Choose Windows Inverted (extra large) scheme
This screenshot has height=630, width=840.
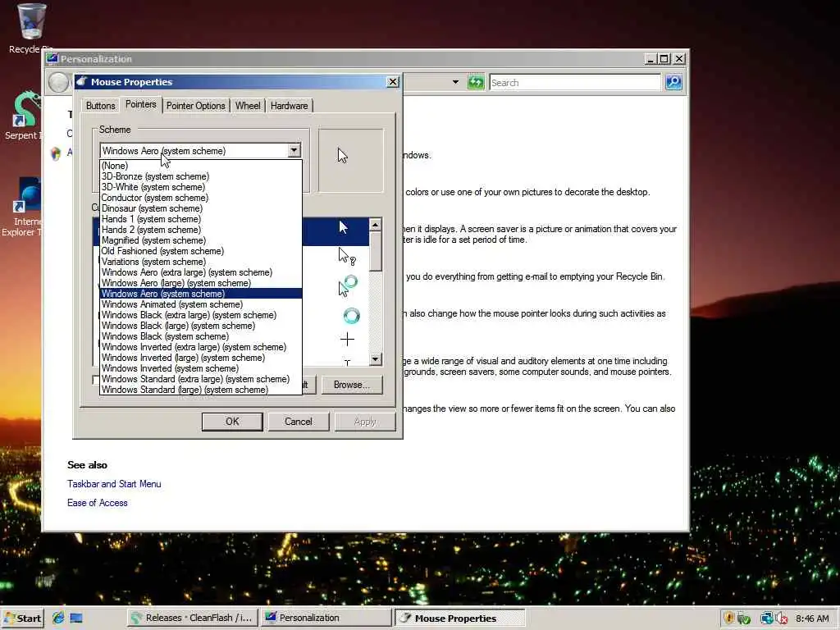point(201,347)
